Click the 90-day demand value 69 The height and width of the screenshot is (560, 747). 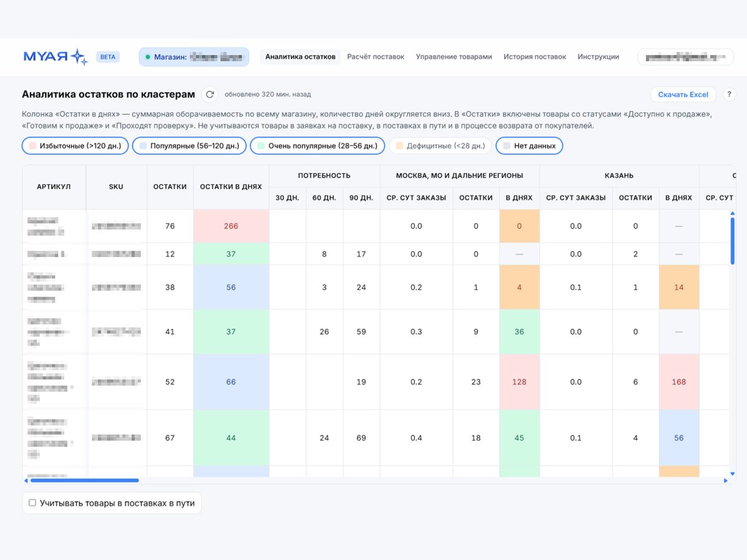(x=361, y=438)
